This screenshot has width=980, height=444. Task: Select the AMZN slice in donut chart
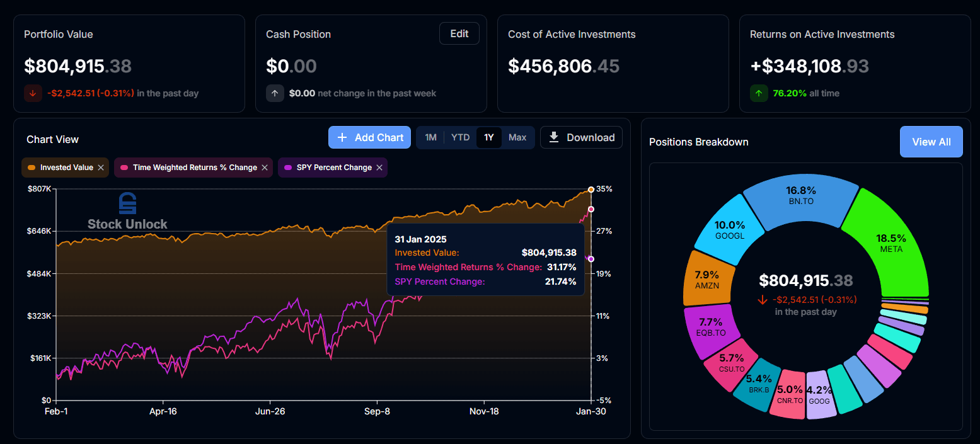tap(706, 280)
